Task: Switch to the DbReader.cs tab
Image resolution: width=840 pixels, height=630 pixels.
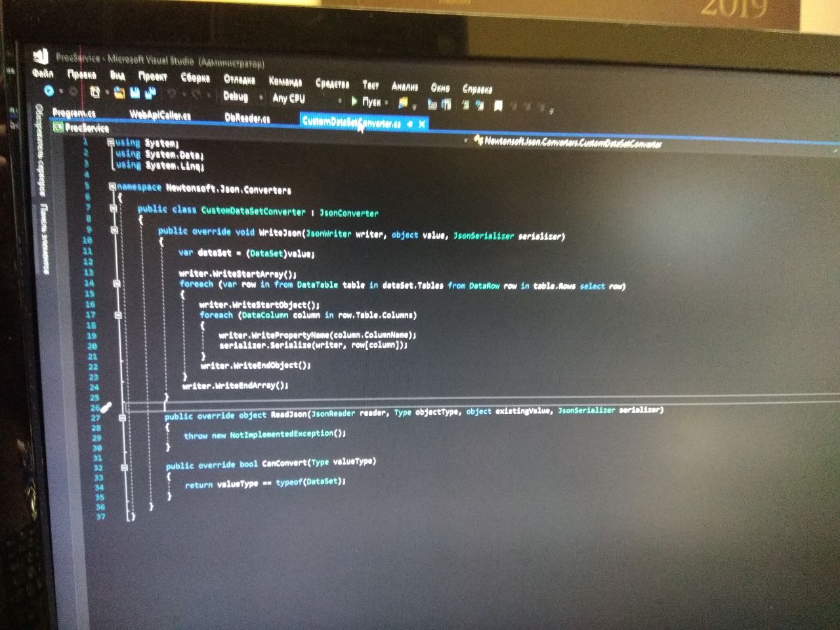Action: pos(247,118)
